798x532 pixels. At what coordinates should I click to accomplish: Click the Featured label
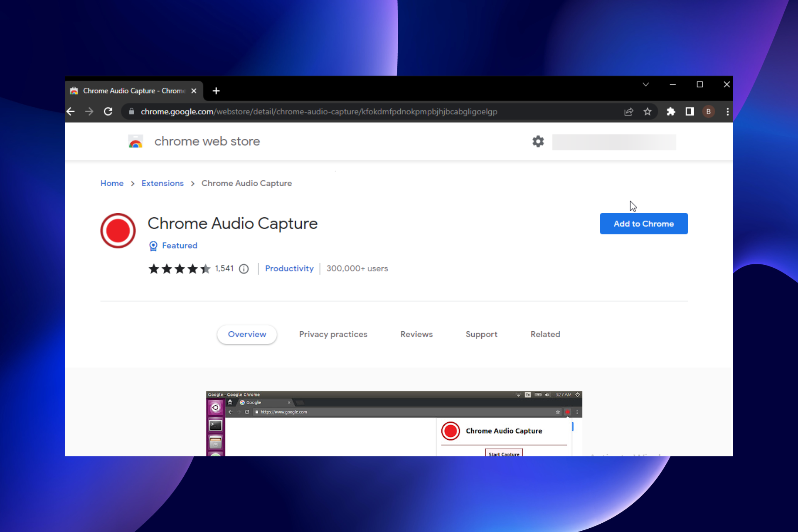(180, 246)
